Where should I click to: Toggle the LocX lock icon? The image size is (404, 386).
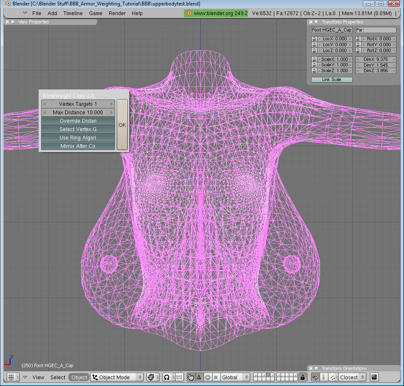(x=314, y=39)
